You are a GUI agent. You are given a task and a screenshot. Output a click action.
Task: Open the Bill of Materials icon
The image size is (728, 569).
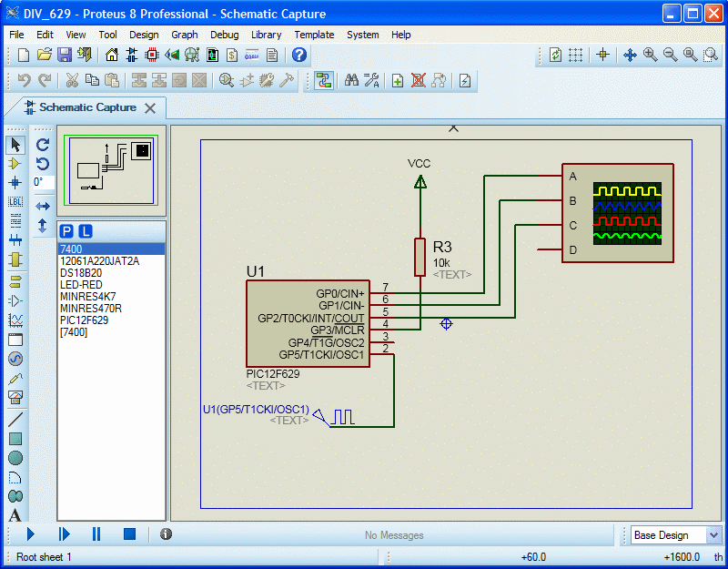pos(232,56)
